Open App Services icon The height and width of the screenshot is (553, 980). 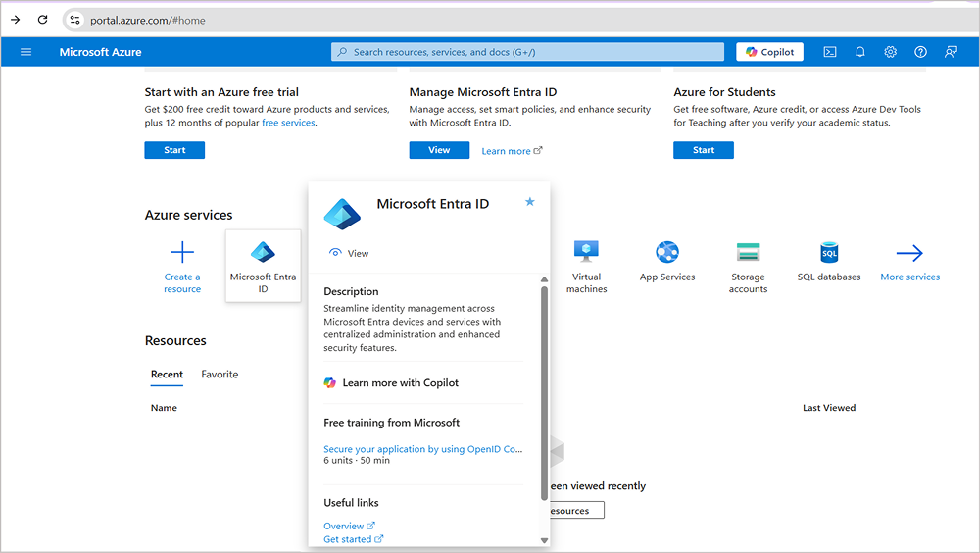pos(666,252)
